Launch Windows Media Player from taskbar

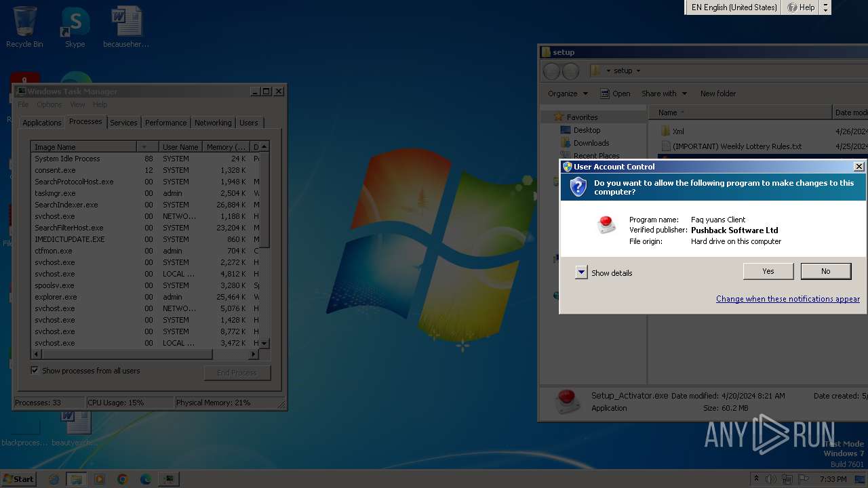click(x=100, y=479)
